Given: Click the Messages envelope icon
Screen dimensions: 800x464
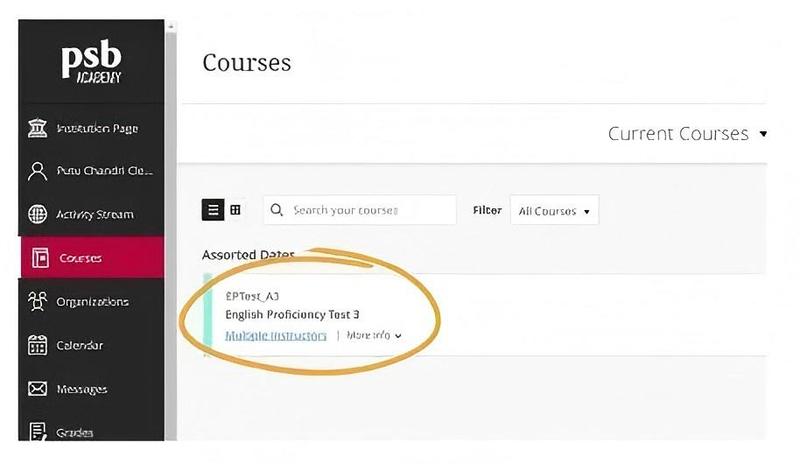Looking at the screenshot, I should (38, 389).
